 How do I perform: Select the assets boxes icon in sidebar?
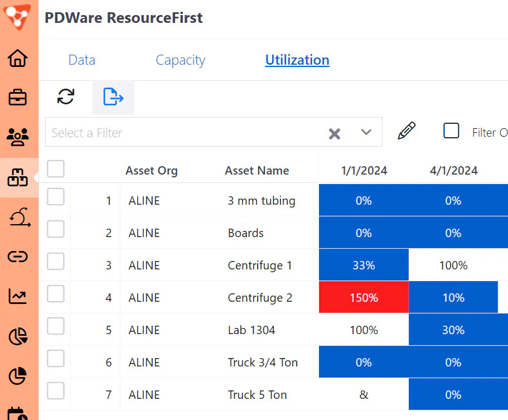click(x=17, y=177)
